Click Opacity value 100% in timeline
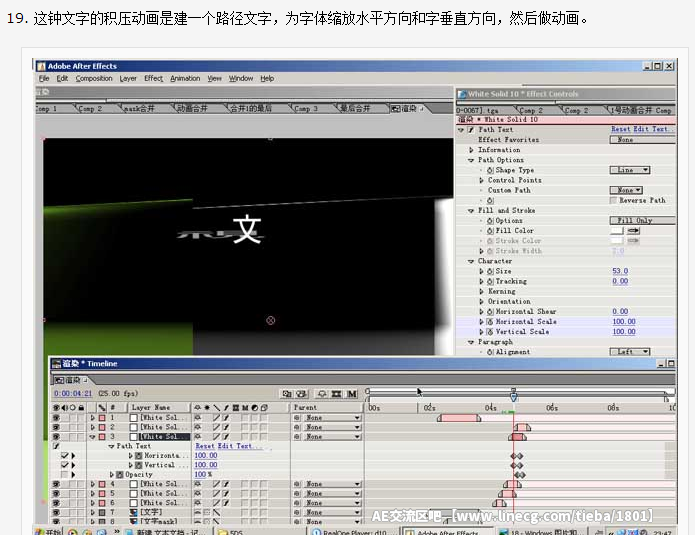Screen dimensions: 695x535 pos(203,475)
